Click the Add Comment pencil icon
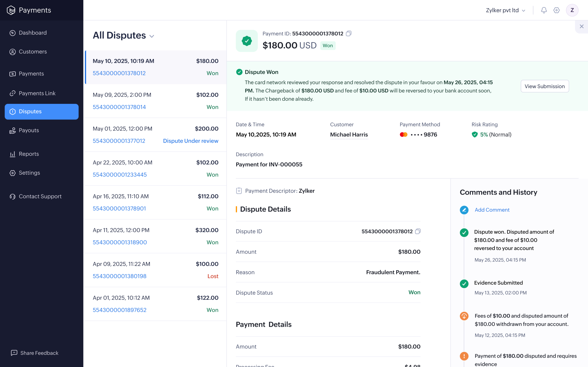This screenshot has height=367, width=588. pyautogui.click(x=464, y=210)
